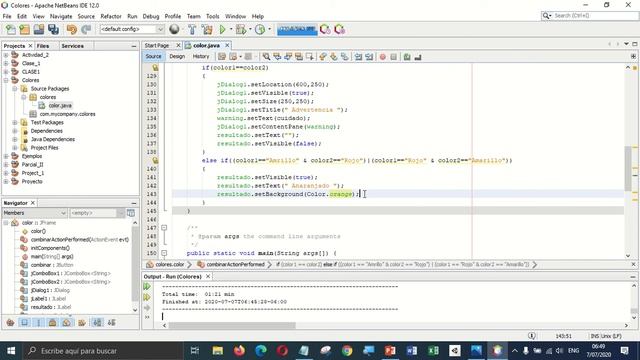This screenshot has height=360, width=640.
Task: Expand the Test Packages node
Action: [15, 122]
